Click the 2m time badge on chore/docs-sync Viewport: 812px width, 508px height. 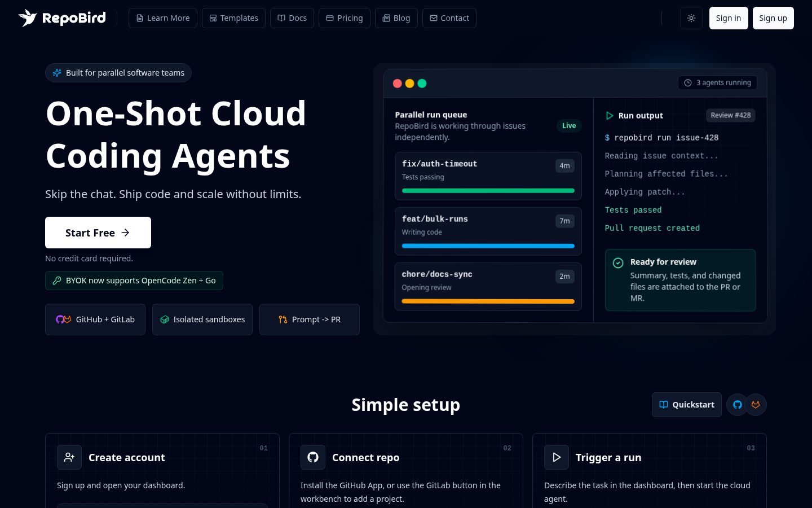click(564, 276)
